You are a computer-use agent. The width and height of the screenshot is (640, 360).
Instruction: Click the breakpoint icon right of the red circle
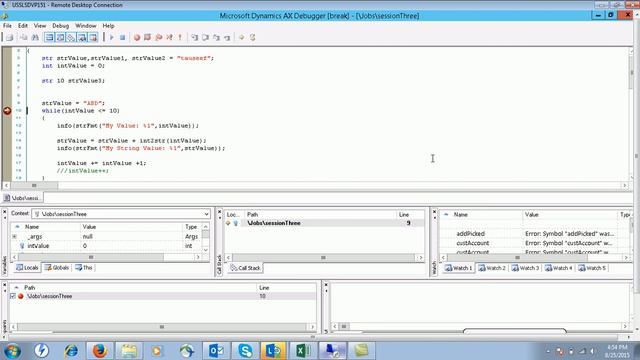click(147, 38)
